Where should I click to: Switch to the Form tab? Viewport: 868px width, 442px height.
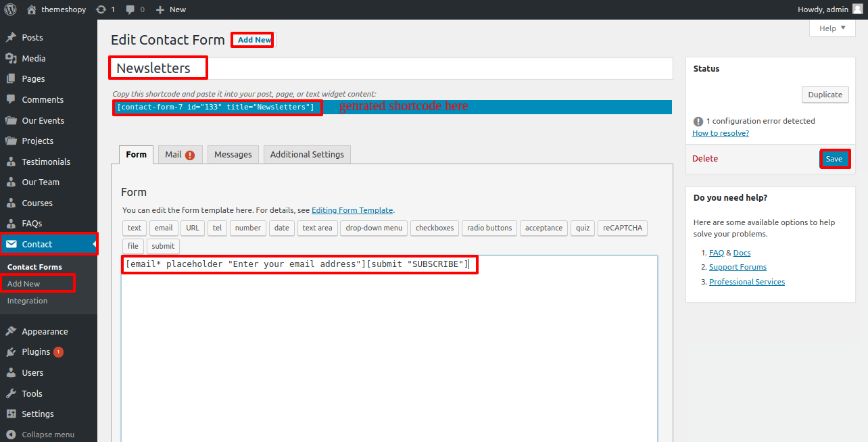pyautogui.click(x=136, y=154)
